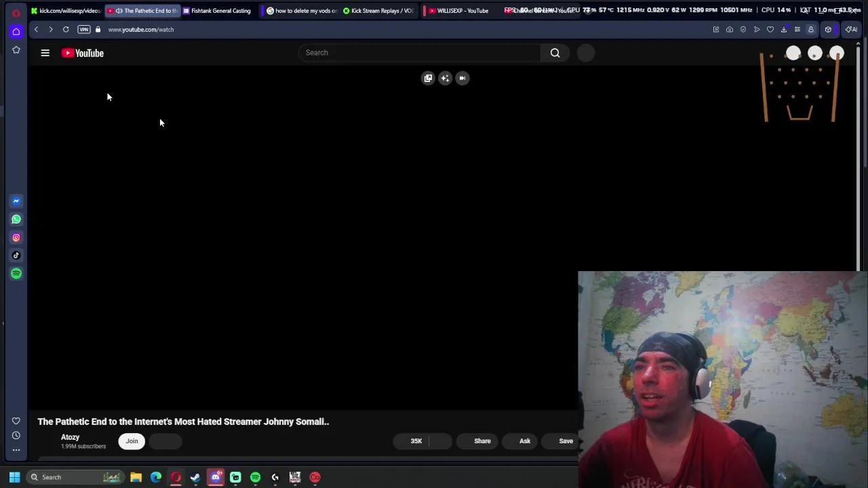Click the multi-window pop-out icon above video
This screenshot has width=868, height=488.
coord(428,78)
